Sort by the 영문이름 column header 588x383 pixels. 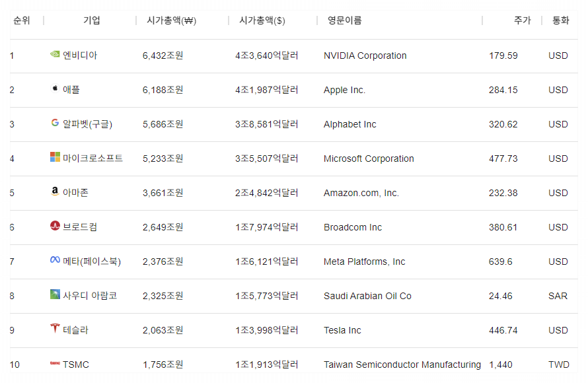pyautogui.click(x=345, y=20)
